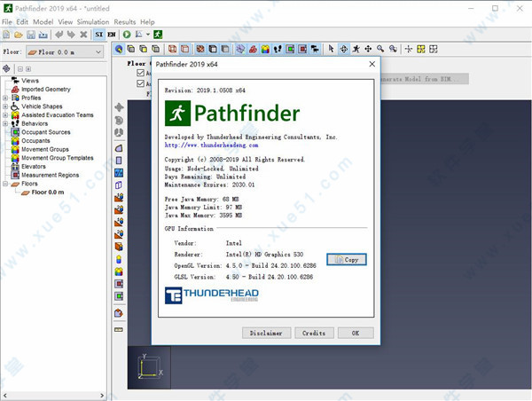Click the multicolor add occupant group icon
The width and height of the screenshot is (532, 401).
(119, 271)
